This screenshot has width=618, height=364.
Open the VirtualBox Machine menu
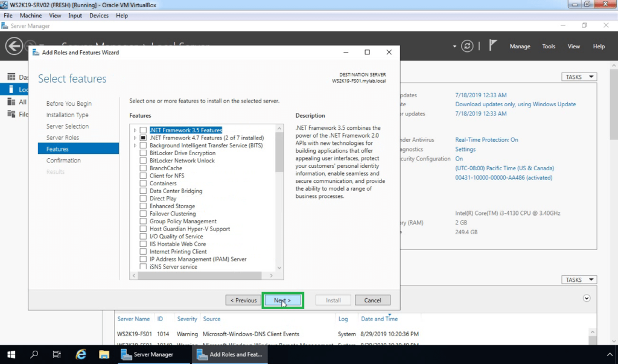point(31,15)
